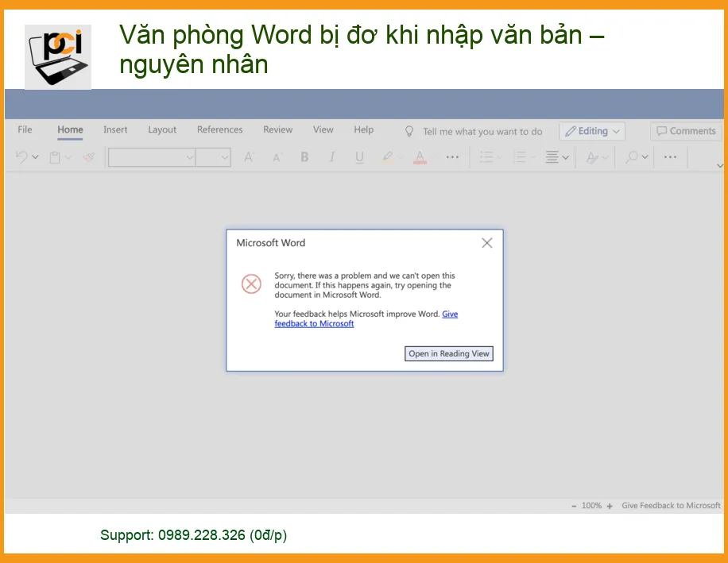This screenshot has height=563, width=728.
Task: Click the Shrink Font icon
Action: [277, 158]
